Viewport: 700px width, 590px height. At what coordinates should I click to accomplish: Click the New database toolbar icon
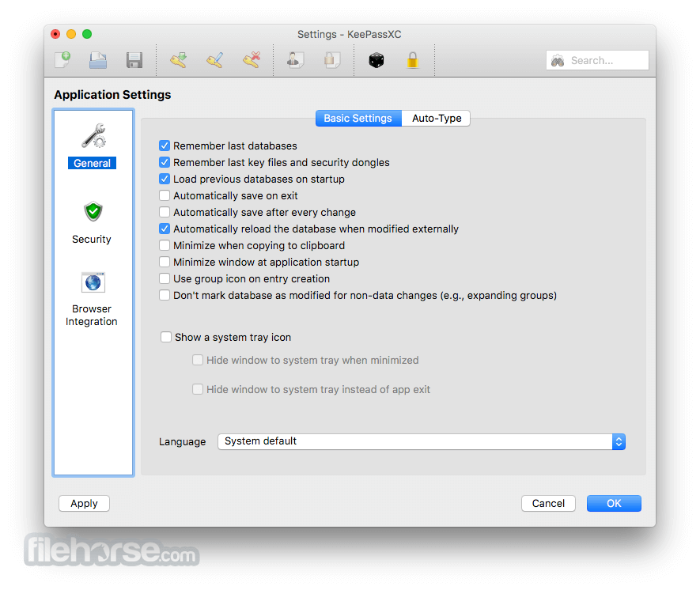coord(62,60)
